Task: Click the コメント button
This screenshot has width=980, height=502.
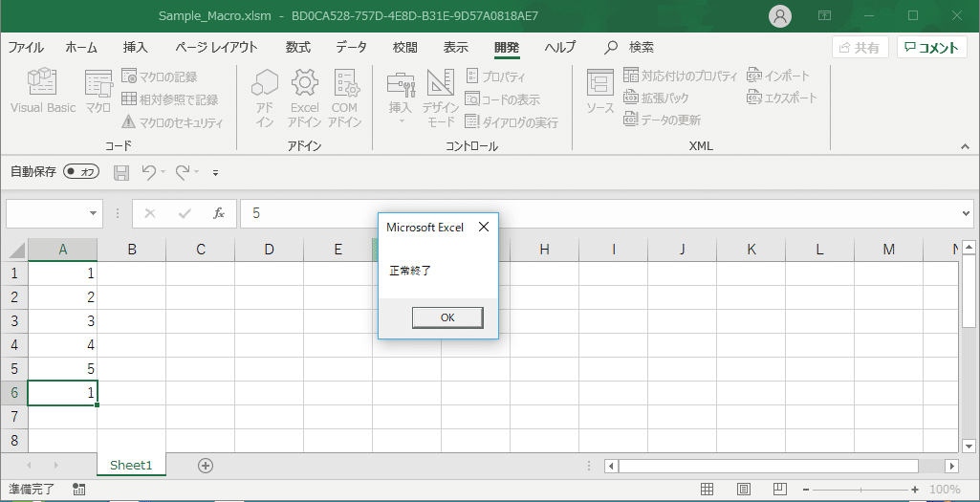Action: click(x=932, y=48)
